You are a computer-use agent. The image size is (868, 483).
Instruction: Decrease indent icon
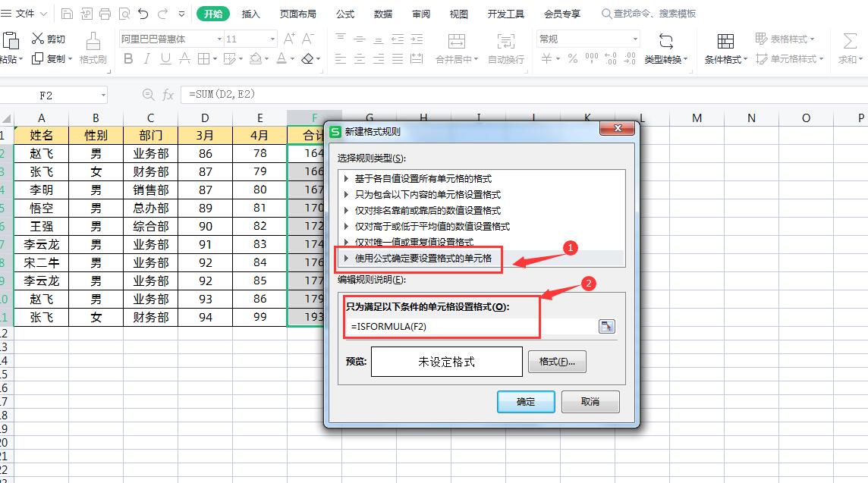pyautogui.click(x=398, y=39)
